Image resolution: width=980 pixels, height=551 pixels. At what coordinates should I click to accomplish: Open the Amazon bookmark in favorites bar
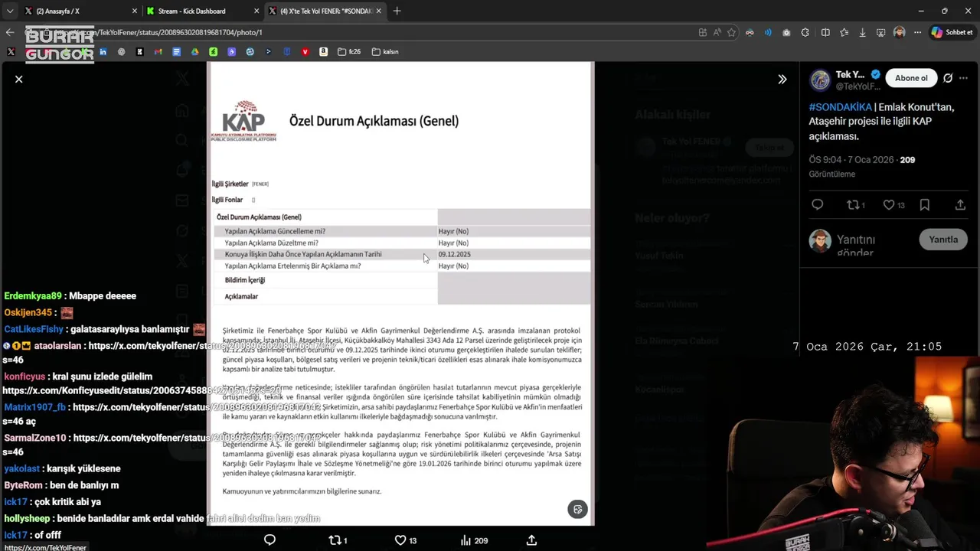point(323,52)
